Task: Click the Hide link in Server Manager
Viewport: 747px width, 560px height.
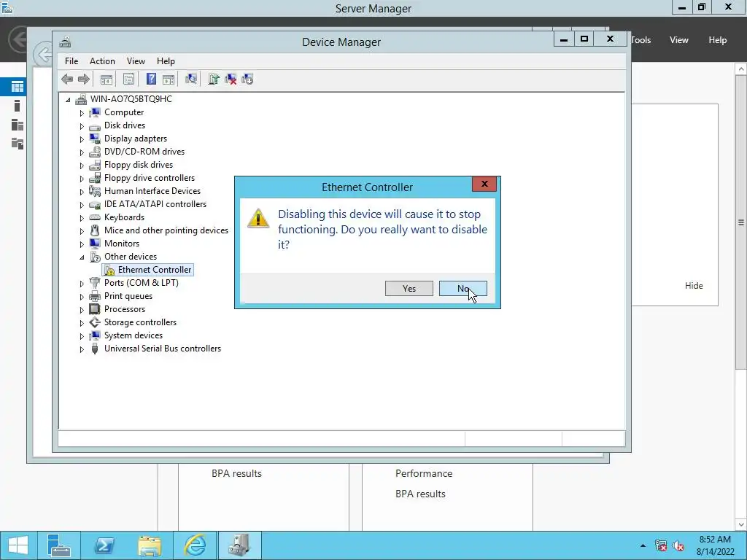Action: point(694,286)
